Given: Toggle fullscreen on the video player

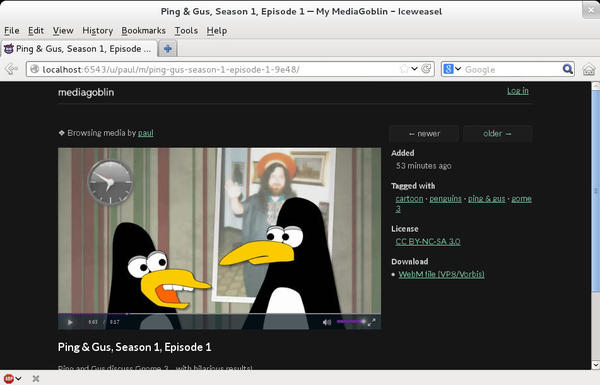Looking at the screenshot, I should (372, 322).
